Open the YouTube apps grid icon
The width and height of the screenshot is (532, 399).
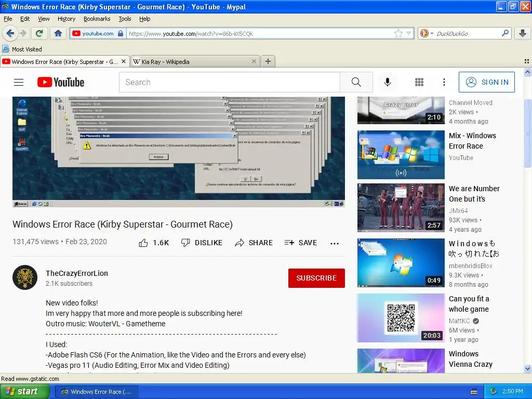(419, 82)
